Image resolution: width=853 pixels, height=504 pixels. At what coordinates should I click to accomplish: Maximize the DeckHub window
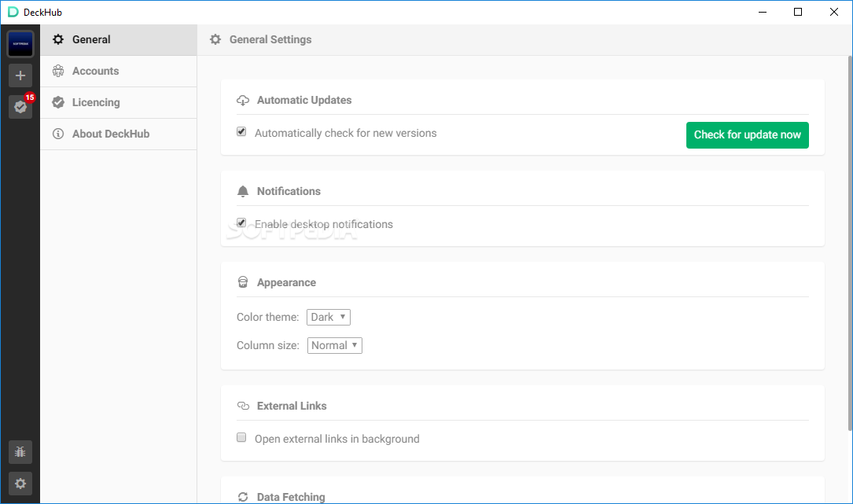[x=798, y=12]
